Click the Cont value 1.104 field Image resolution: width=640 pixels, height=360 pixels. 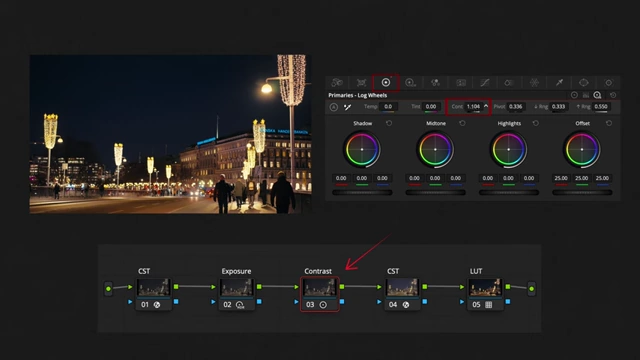click(x=473, y=107)
